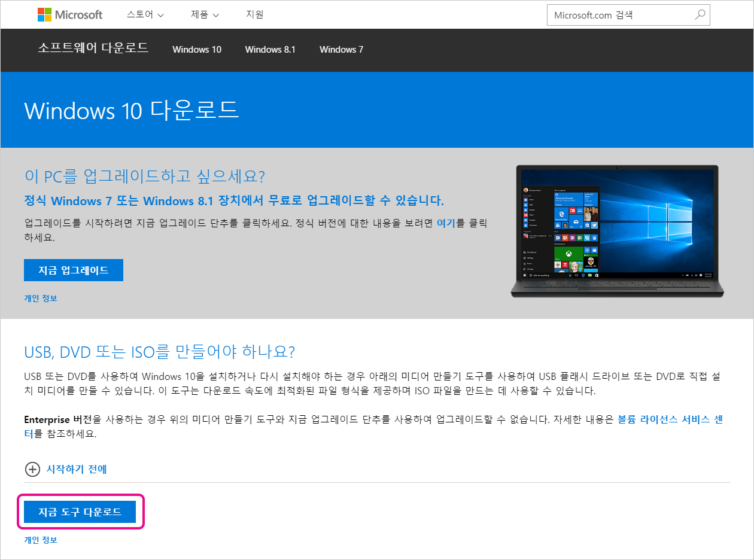Click the plus circle icon beside 시작하기 전에

point(32,470)
